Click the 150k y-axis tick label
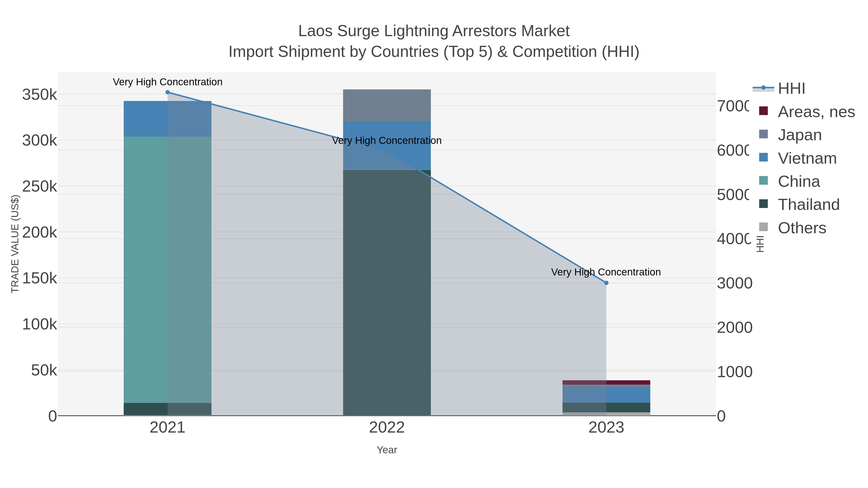The width and height of the screenshot is (868, 488). (40, 278)
